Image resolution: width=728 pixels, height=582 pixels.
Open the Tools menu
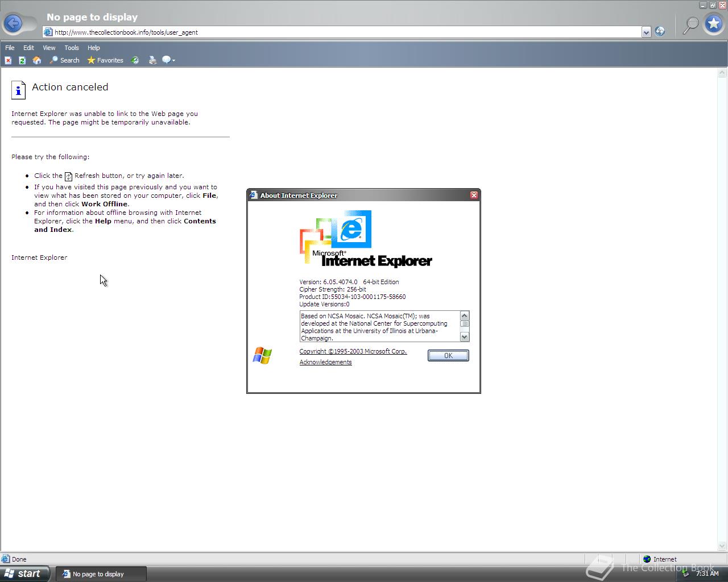(72, 48)
